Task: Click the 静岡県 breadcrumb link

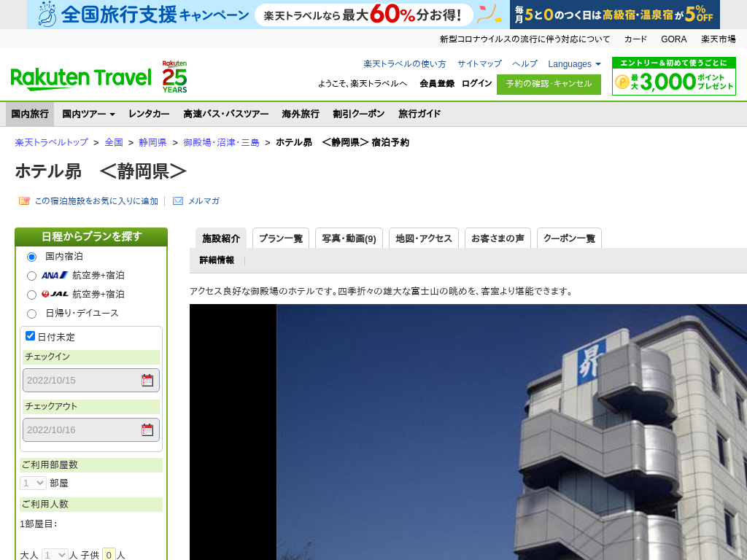Action: click(x=153, y=142)
